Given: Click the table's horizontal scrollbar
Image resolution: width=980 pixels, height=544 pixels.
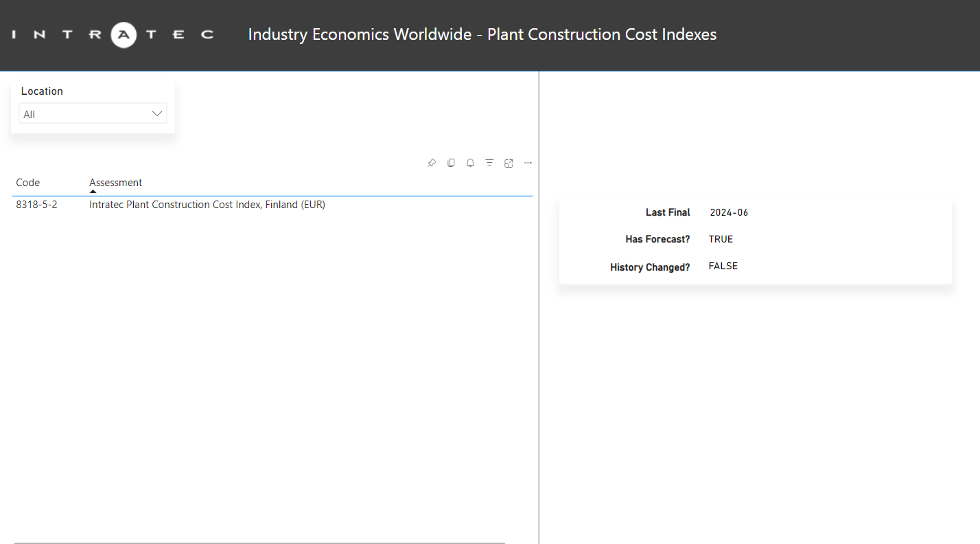Looking at the screenshot, I should (259, 542).
